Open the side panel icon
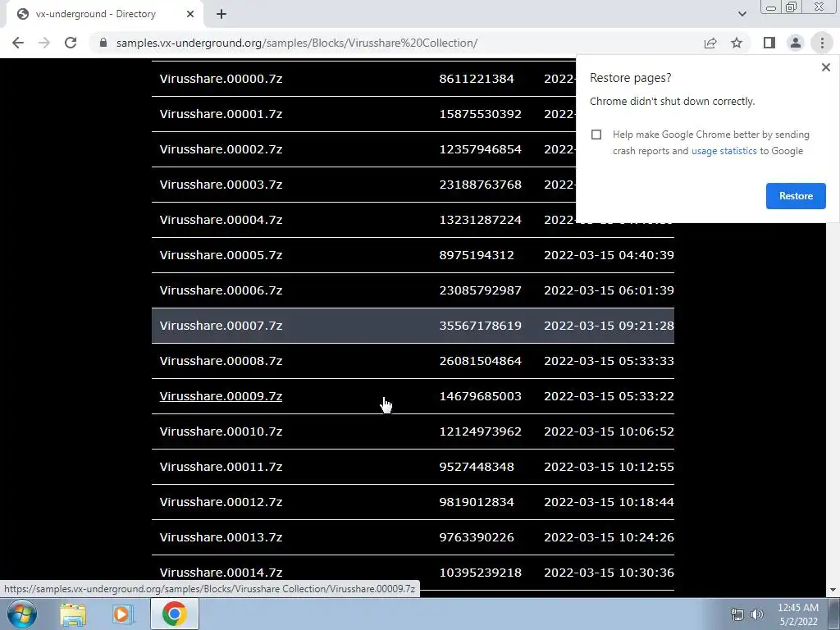Screen dimensions: 840x630 click(x=769, y=43)
